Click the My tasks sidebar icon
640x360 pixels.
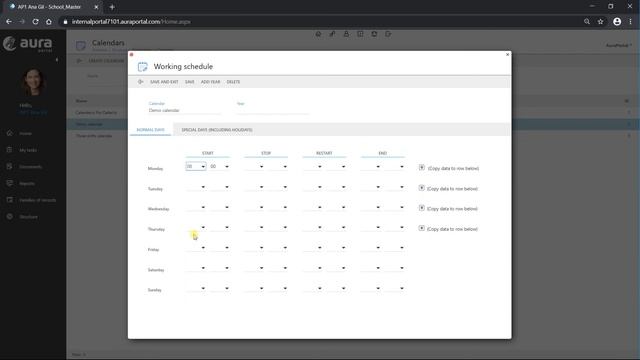pos(10,150)
